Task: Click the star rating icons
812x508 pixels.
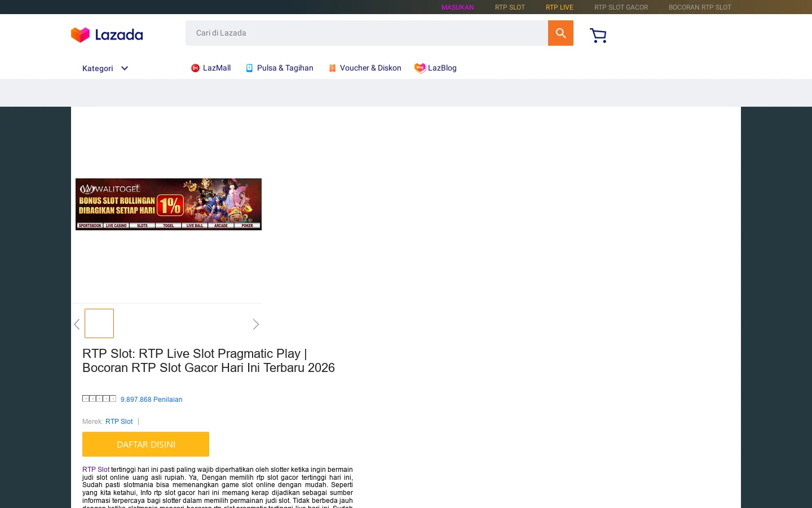Action: pos(99,398)
